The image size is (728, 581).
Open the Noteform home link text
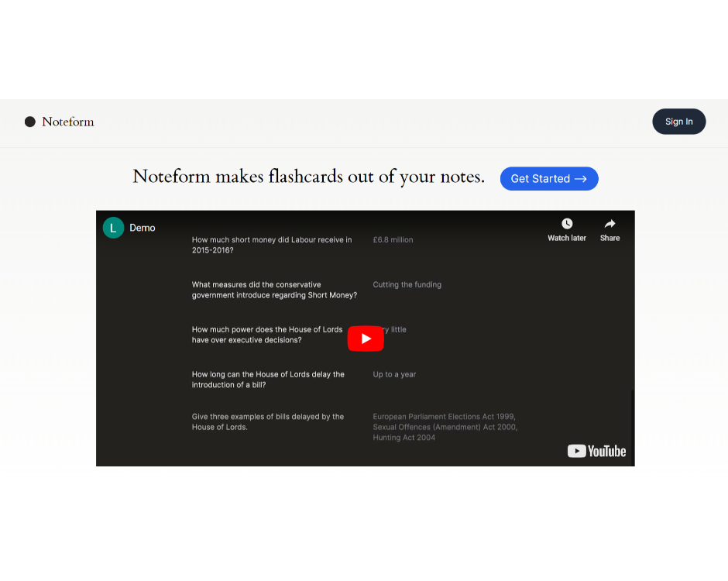(68, 122)
